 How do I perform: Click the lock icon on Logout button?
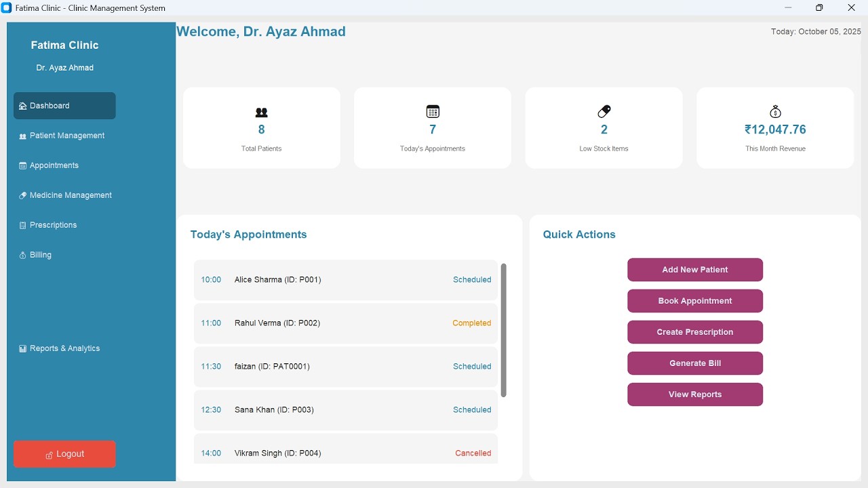click(49, 455)
